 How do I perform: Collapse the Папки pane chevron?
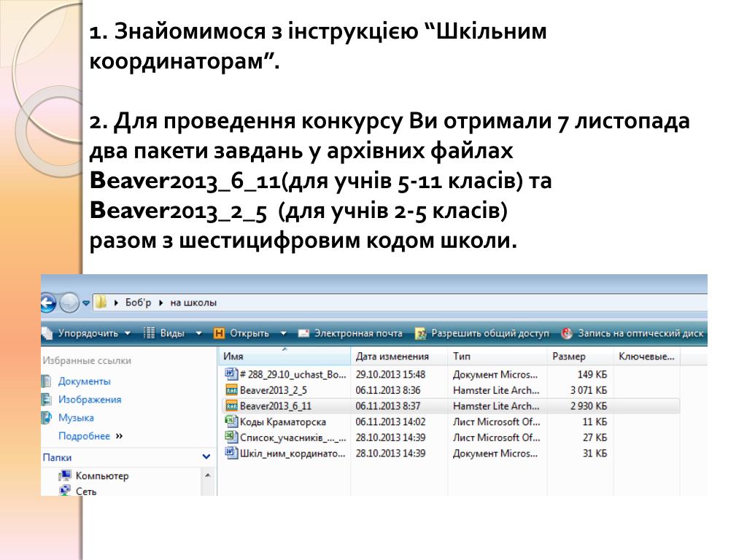point(206,456)
